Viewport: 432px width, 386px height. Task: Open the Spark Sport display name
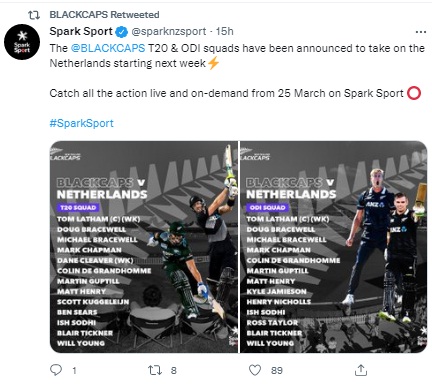[x=81, y=31]
